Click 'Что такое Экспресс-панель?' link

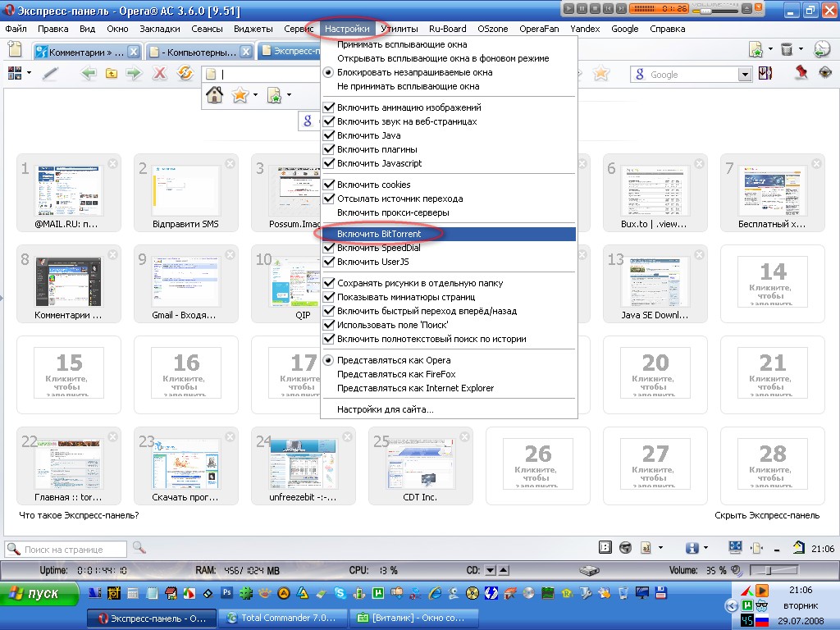(79, 515)
